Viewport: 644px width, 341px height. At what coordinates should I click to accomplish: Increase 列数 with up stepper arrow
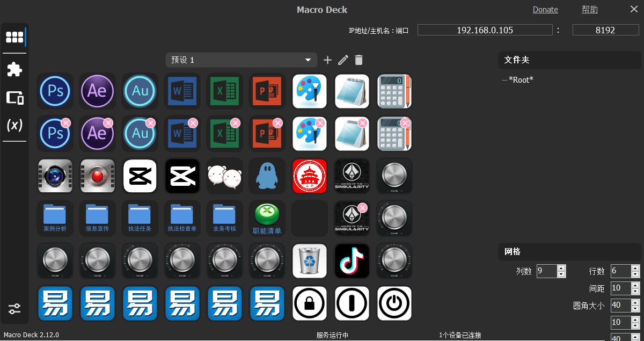coord(561,268)
